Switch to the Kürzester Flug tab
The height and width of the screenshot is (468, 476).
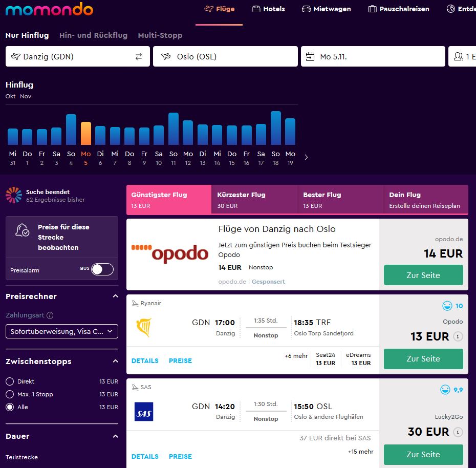(x=254, y=200)
